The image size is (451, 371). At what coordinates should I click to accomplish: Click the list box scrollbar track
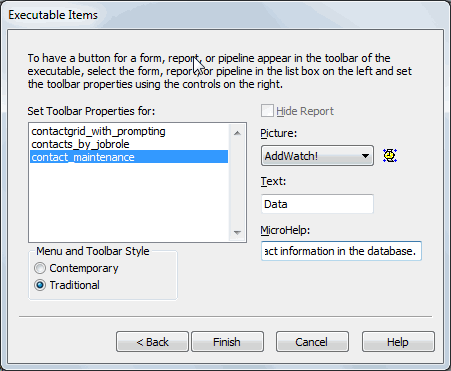[237, 183]
